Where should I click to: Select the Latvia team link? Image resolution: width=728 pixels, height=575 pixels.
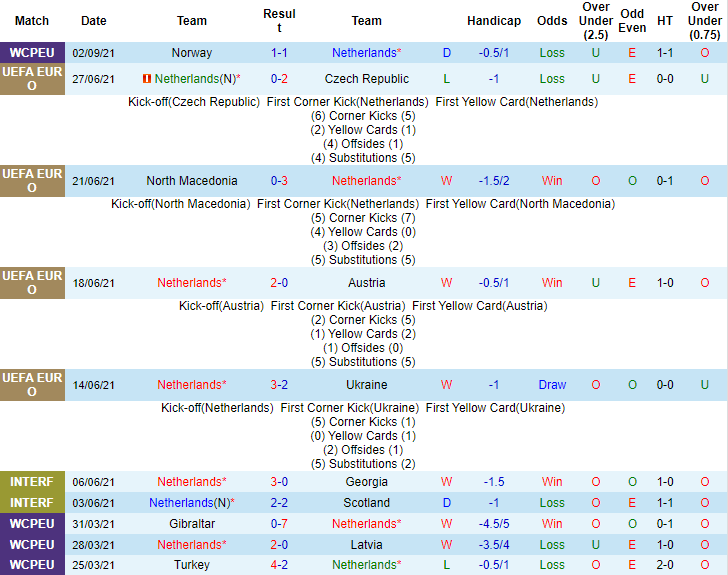[x=366, y=545]
